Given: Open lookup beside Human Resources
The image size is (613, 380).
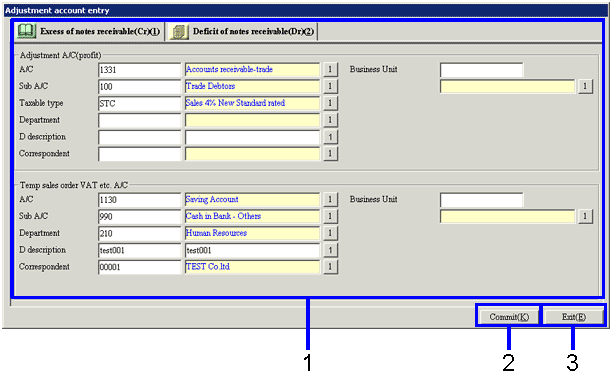Looking at the screenshot, I should coord(330,233).
